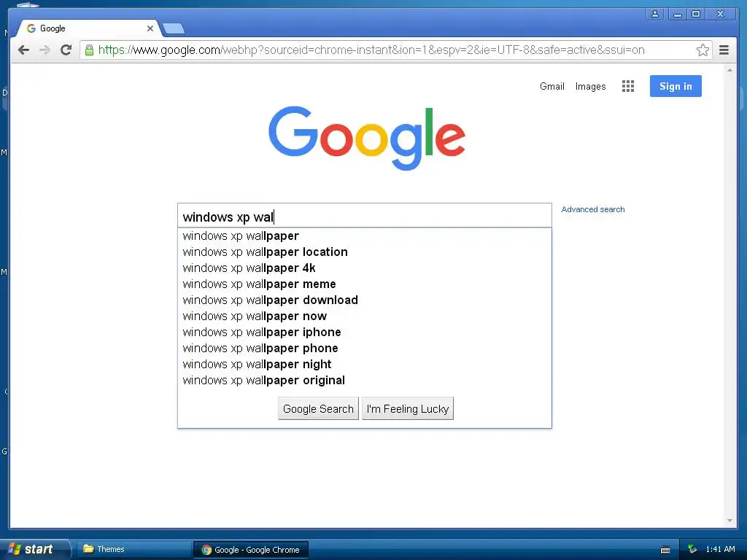The image size is (747, 560).
Task: Open the Chrome hamburger menu
Action: 724,50
